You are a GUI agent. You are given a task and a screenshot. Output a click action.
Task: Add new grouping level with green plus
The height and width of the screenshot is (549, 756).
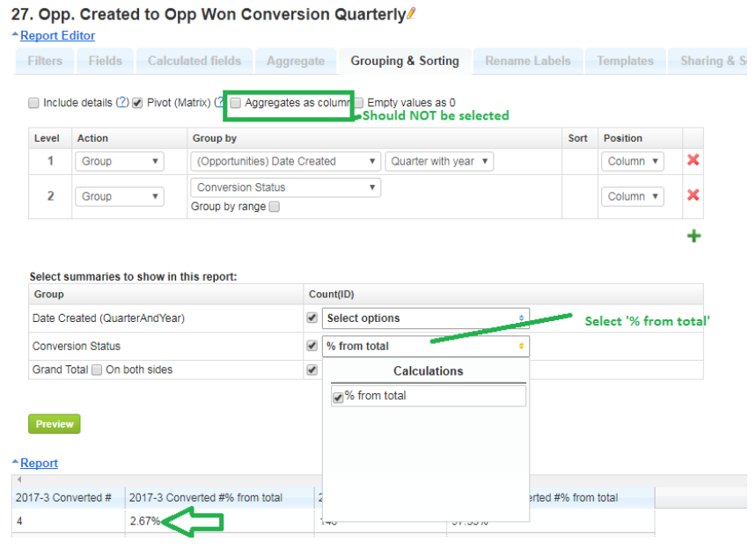(694, 236)
